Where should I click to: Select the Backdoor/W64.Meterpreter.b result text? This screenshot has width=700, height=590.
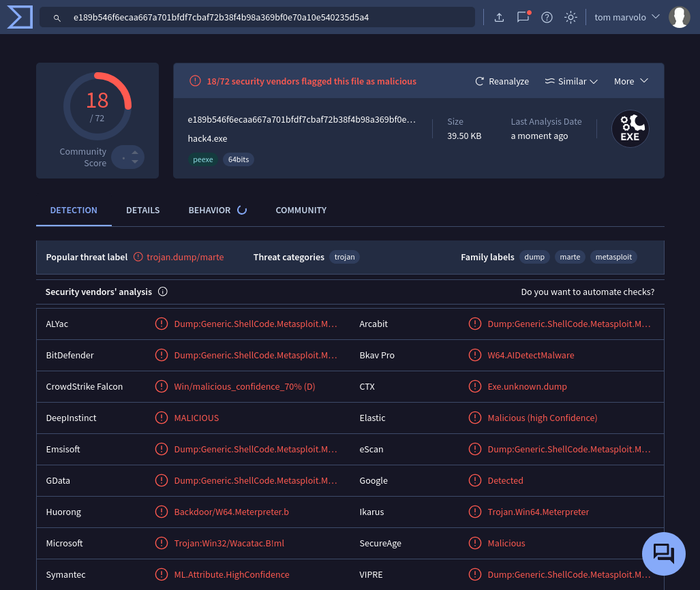(x=231, y=512)
